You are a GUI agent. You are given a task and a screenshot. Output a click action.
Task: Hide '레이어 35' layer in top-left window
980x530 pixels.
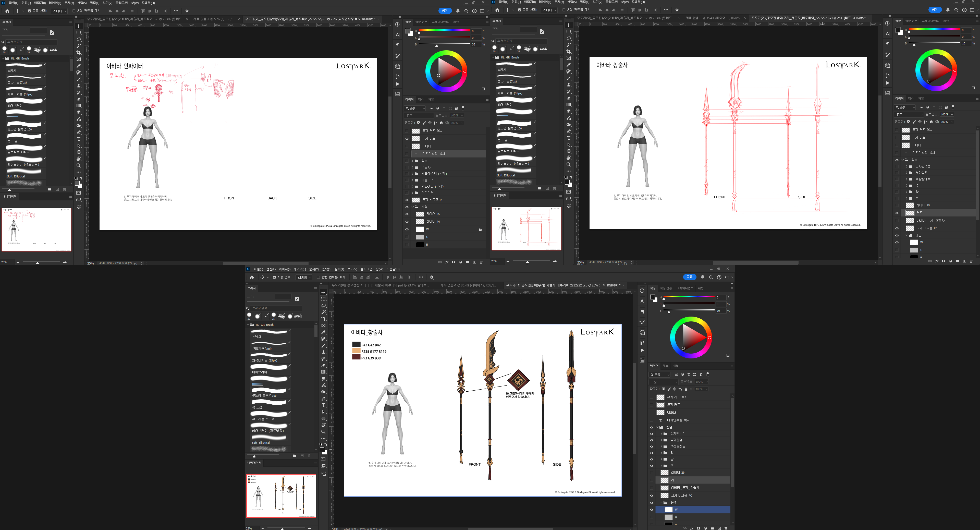(x=407, y=214)
